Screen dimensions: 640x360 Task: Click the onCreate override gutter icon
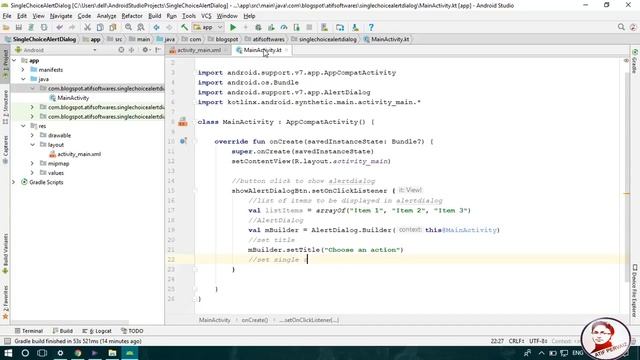point(183,141)
